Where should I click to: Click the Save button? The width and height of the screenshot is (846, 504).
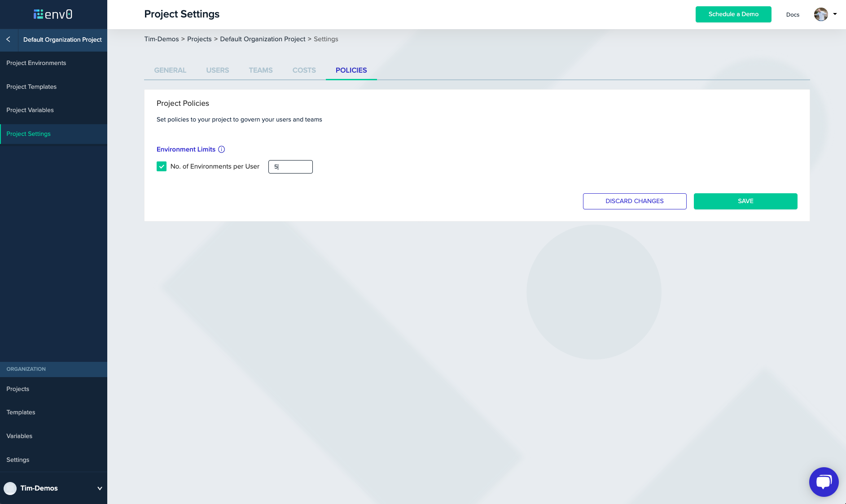pos(745,201)
